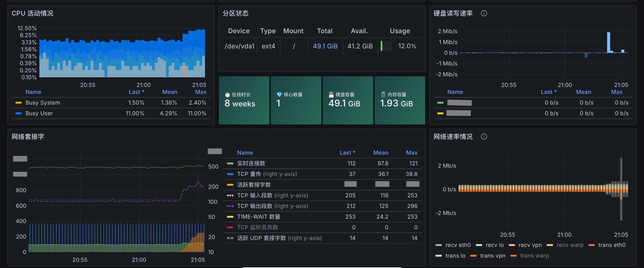Click dotted swatch of TCP 输入段数 series
This screenshot has height=268, width=644.
coord(230,195)
